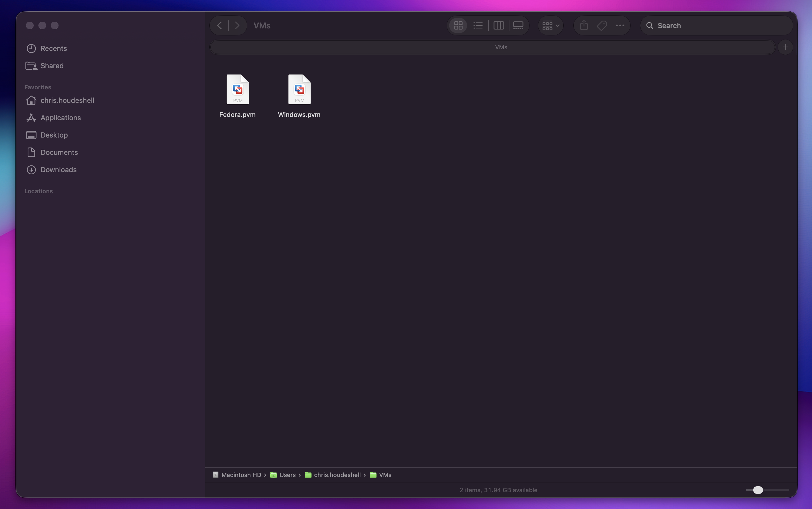Click the Favorites section header
Viewport: 812px width, 509px height.
point(38,87)
